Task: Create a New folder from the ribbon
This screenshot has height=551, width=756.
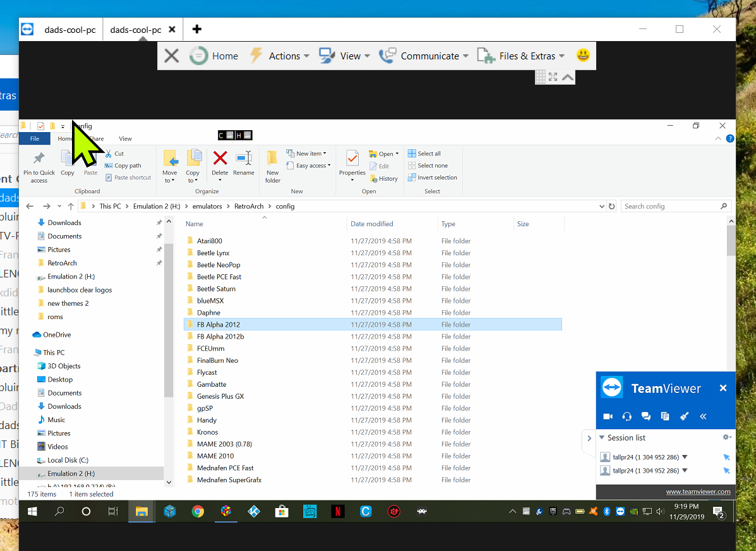Action: (272, 167)
